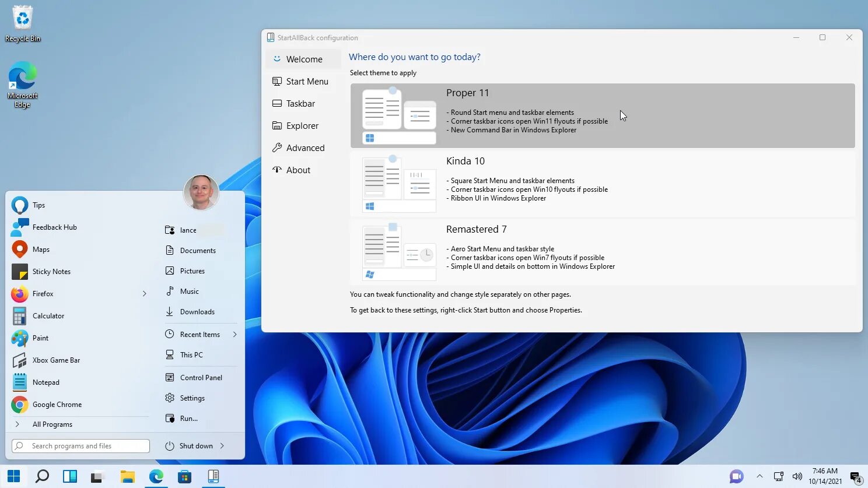Screen dimensions: 868x488
Task: Click the user account picture
Action: (201, 192)
